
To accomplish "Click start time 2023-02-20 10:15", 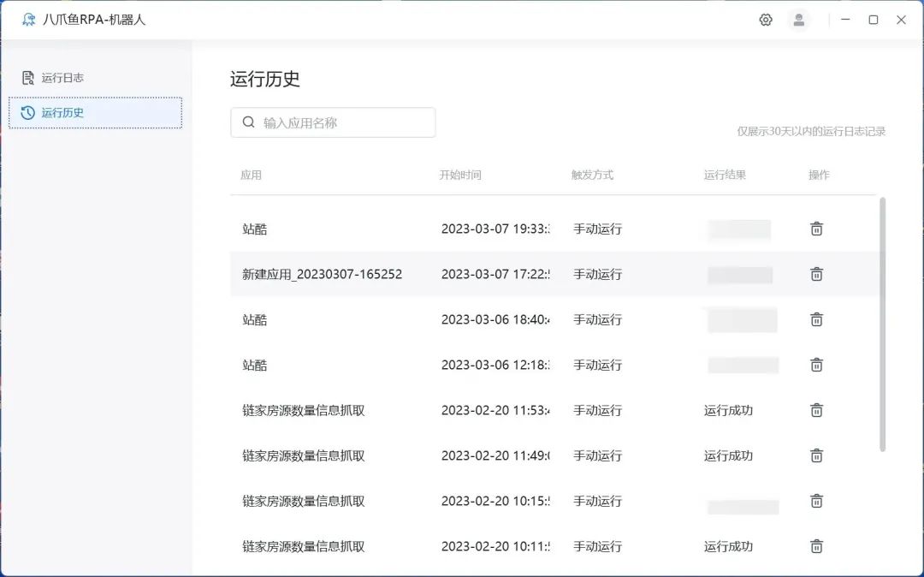I will tap(495, 501).
